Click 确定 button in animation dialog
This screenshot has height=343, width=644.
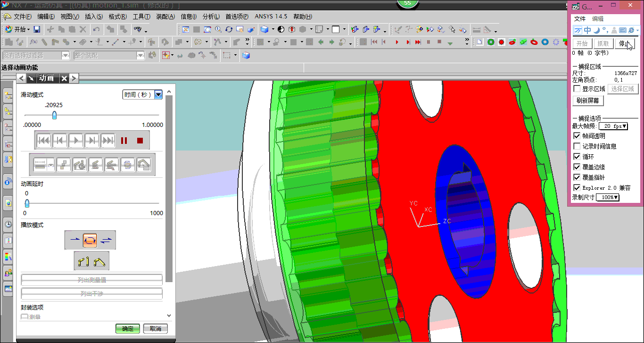[x=127, y=328]
